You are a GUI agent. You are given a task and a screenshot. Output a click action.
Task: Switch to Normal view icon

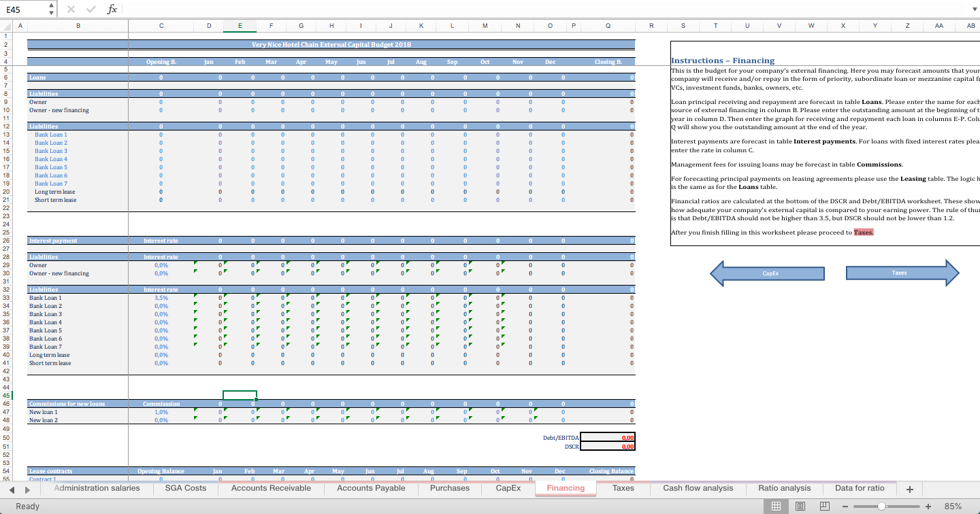click(x=776, y=506)
